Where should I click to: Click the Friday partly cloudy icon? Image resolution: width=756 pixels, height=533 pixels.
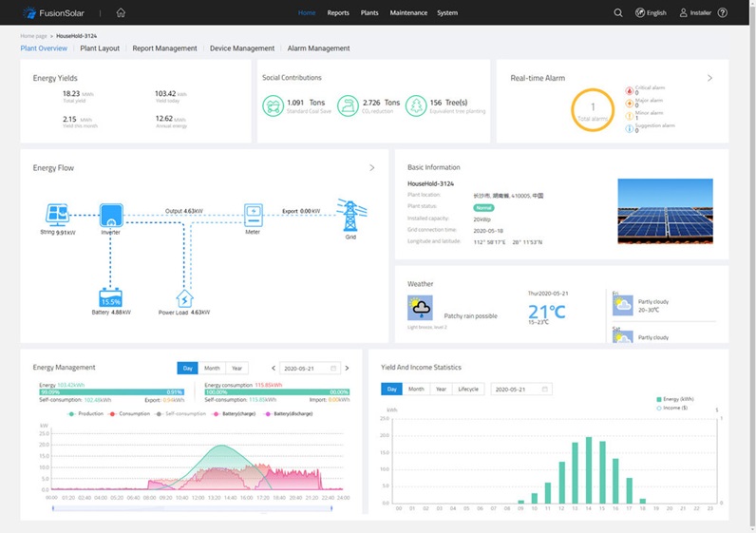(622, 305)
